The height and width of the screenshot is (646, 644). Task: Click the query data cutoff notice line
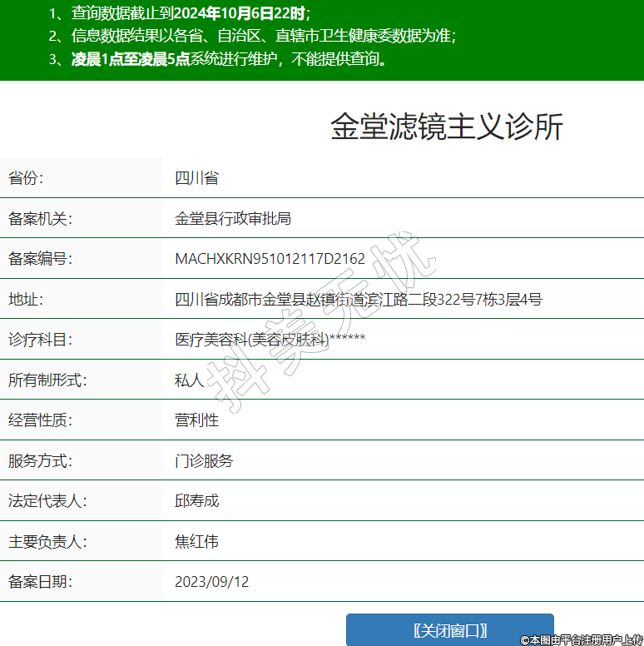(179, 13)
